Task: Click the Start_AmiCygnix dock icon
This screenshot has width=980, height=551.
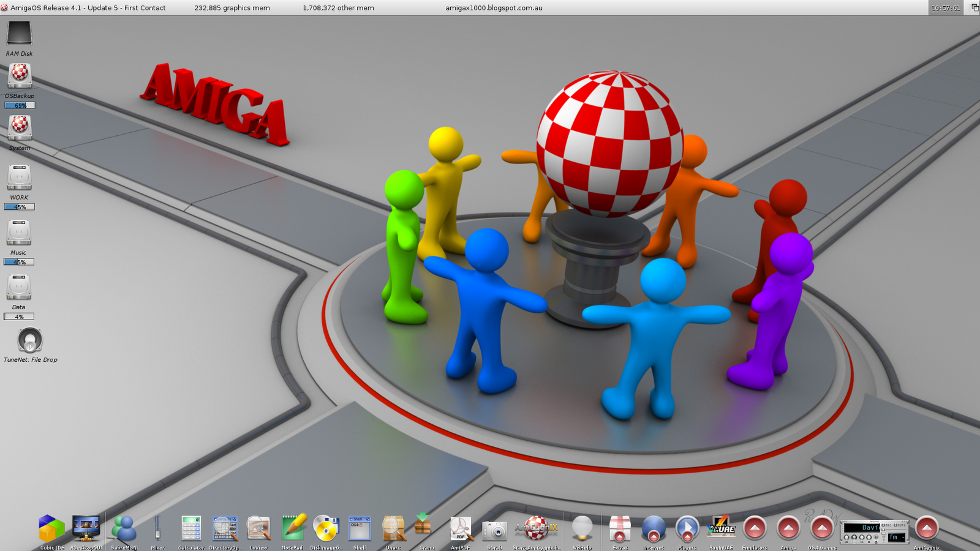Action: click(536, 528)
